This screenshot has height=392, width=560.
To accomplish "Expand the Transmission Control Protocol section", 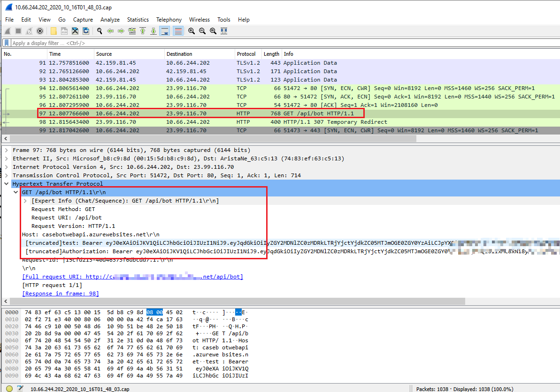I will pos(7,175).
